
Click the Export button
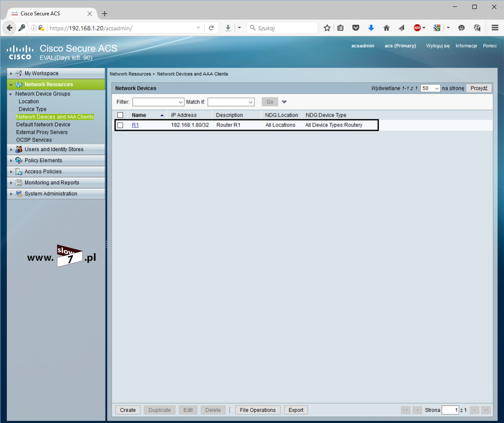pyautogui.click(x=296, y=410)
